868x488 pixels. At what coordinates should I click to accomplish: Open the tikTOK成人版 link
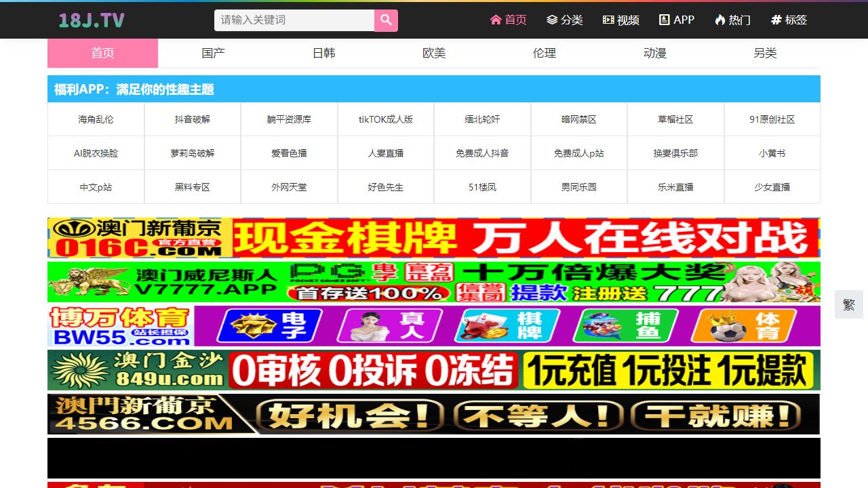click(x=386, y=119)
